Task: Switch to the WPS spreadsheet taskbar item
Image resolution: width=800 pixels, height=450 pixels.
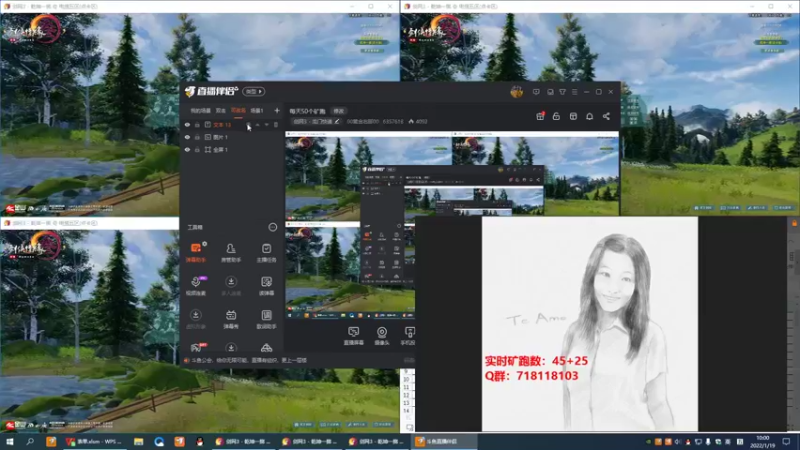Action: [94, 441]
